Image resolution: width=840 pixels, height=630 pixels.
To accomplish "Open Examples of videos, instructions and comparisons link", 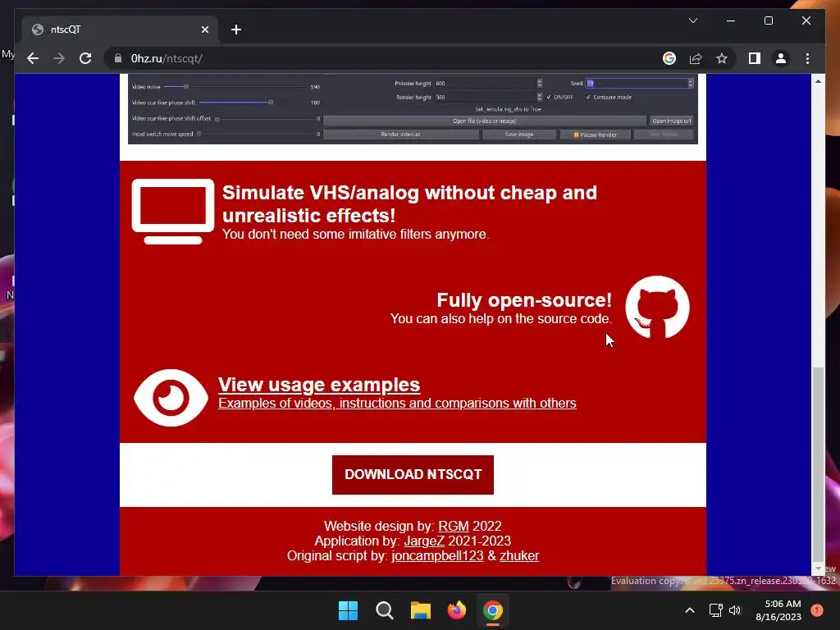I will 397,403.
